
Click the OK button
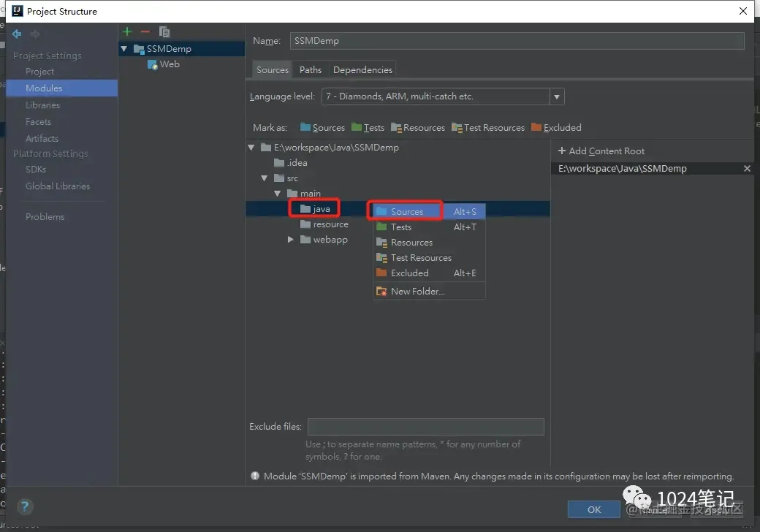pyautogui.click(x=593, y=509)
